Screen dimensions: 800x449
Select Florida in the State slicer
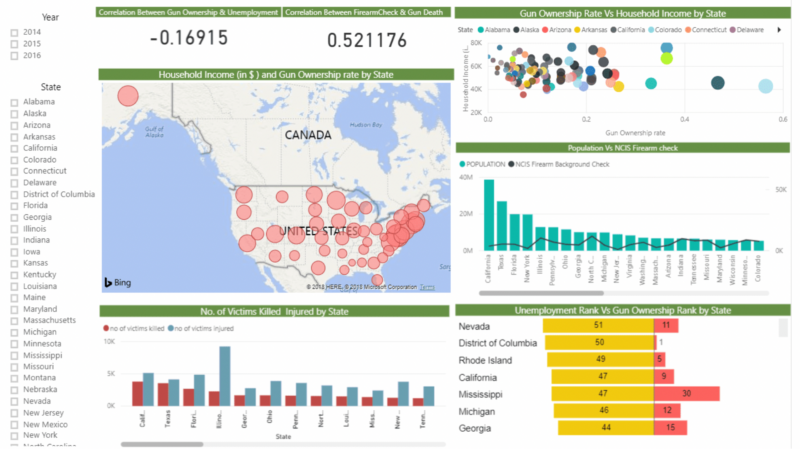[14, 205]
